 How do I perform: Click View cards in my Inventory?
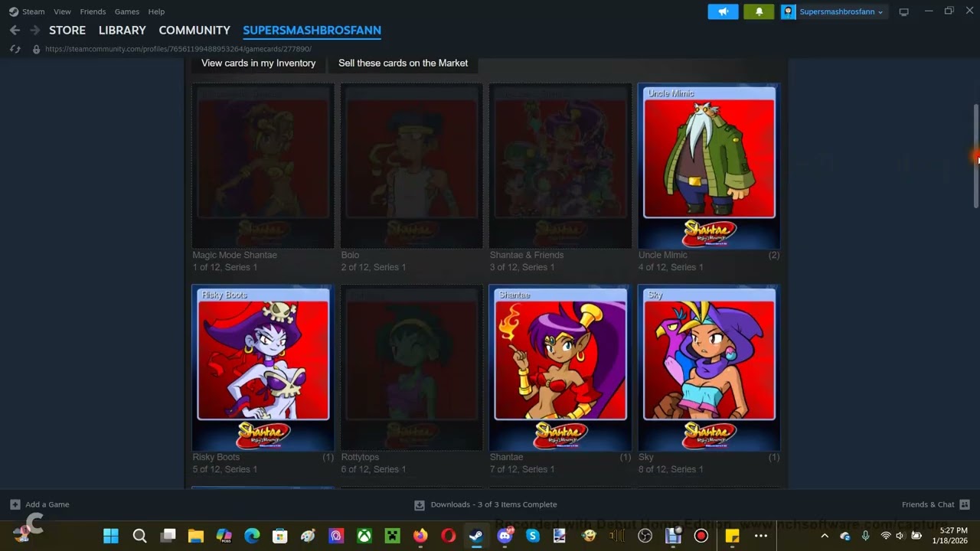[x=258, y=63]
